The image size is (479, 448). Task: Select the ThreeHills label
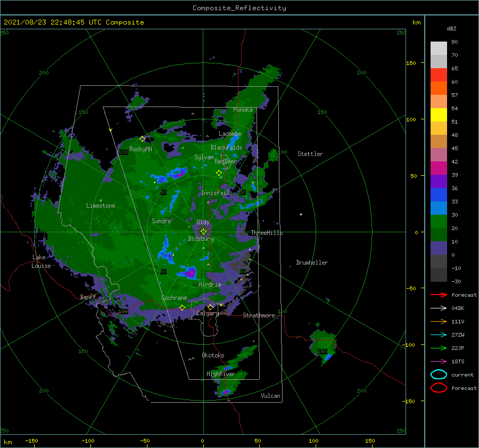click(x=267, y=233)
